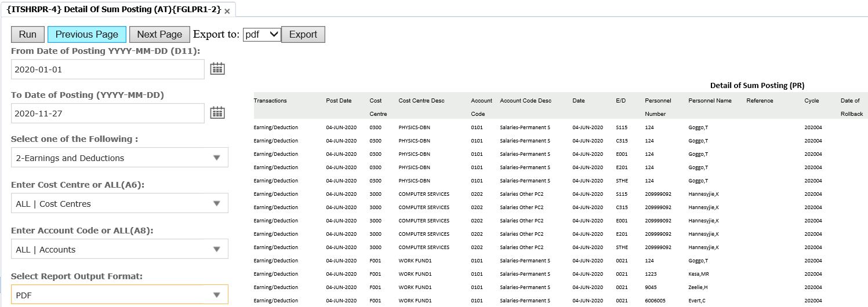868x307 pixels.
Task: Click the Cycle column header
Action: click(x=811, y=101)
